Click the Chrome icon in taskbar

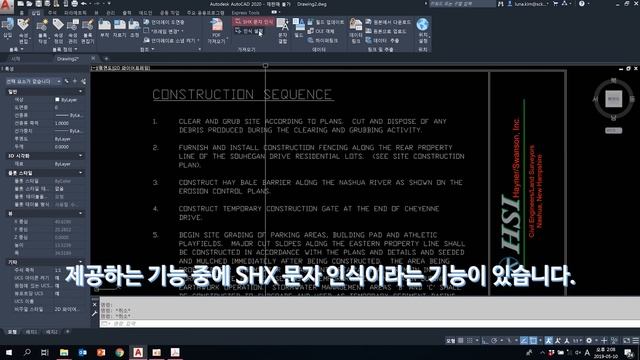point(120,352)
